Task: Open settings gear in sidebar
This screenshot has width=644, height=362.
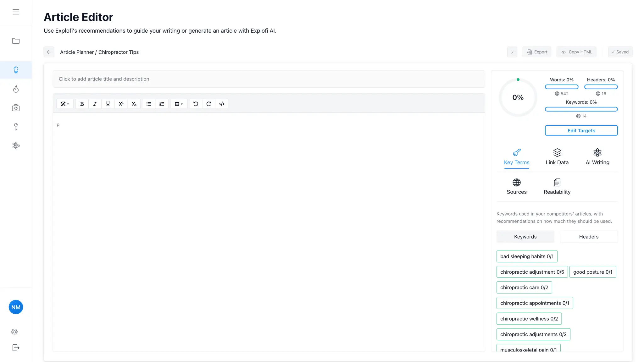Action: tap(14, 332)
